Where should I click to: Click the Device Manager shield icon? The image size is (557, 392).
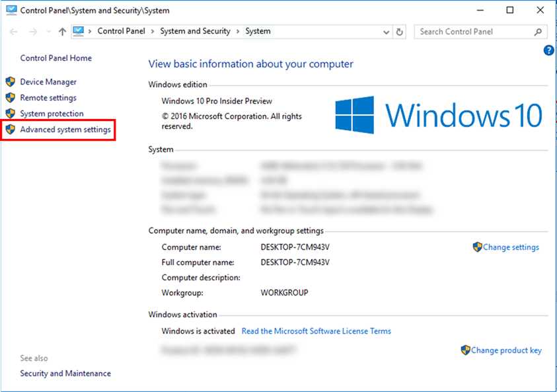[11, 82]
